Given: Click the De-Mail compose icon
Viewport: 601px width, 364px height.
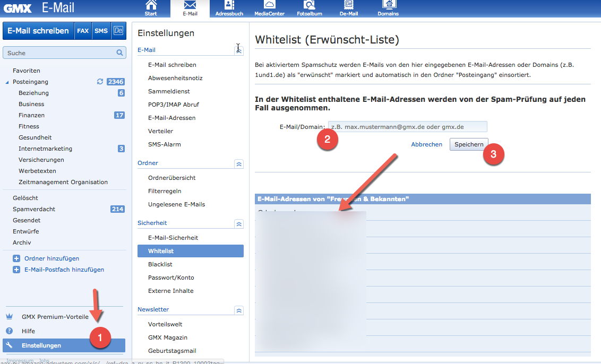Looking at the screenshot, I should tap(118, 31).
